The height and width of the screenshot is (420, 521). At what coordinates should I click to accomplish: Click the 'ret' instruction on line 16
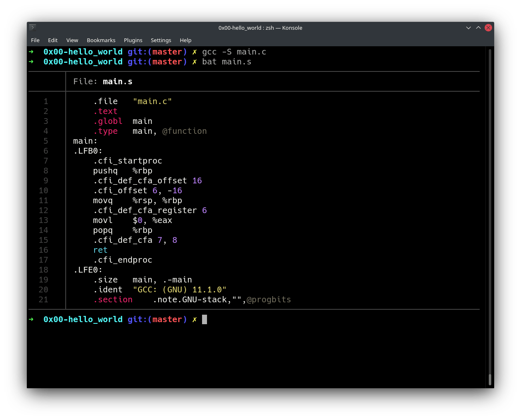tap(100, 250)
